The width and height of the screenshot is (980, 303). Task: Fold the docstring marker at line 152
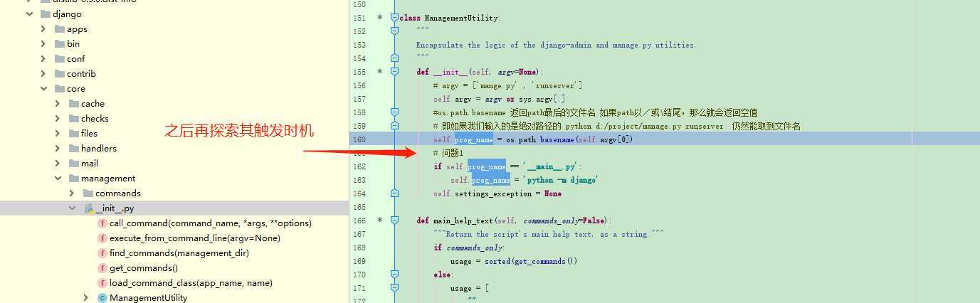(x=394, y=31)
